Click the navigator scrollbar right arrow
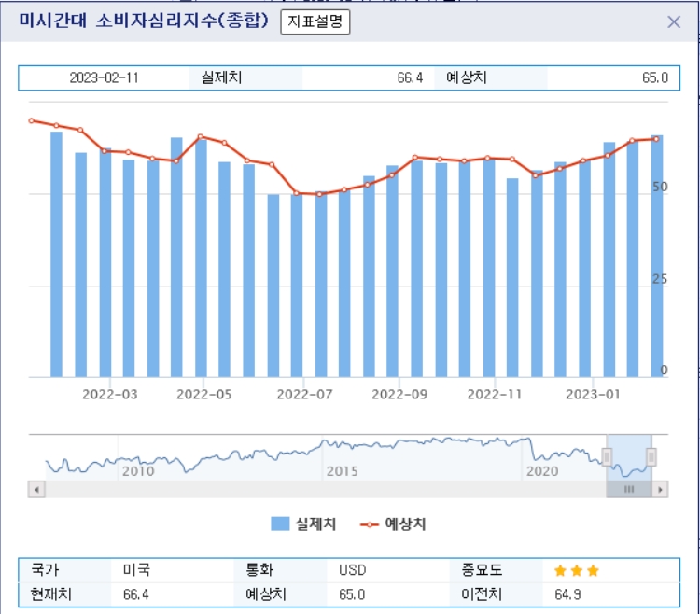This screenshot has height=614, width=700. (x=660, y=490)
